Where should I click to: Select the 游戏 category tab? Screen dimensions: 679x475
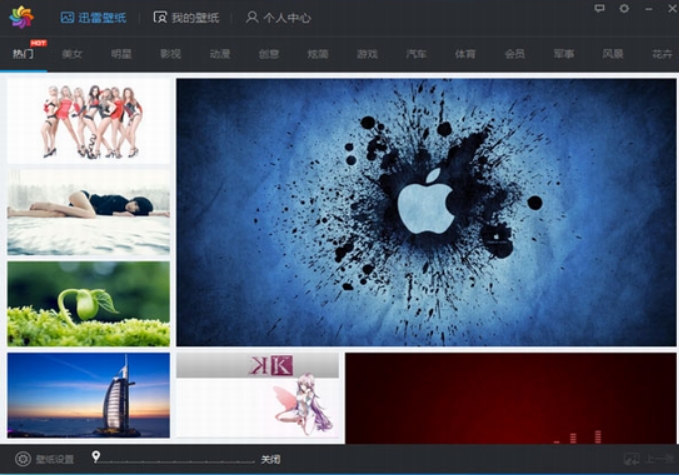[x=367, y=54]
